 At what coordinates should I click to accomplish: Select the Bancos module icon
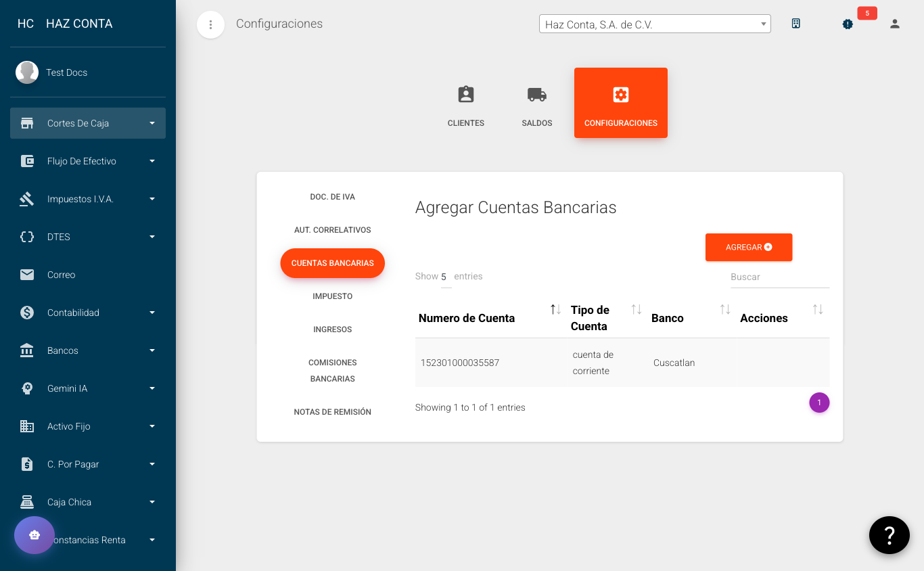27,350
